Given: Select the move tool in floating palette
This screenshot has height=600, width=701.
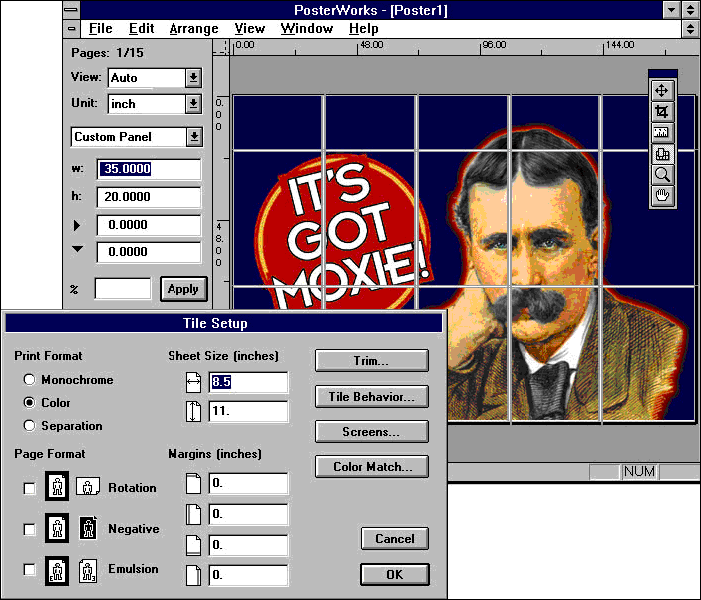Looking at the screenshot, I should tap(662, 90).
